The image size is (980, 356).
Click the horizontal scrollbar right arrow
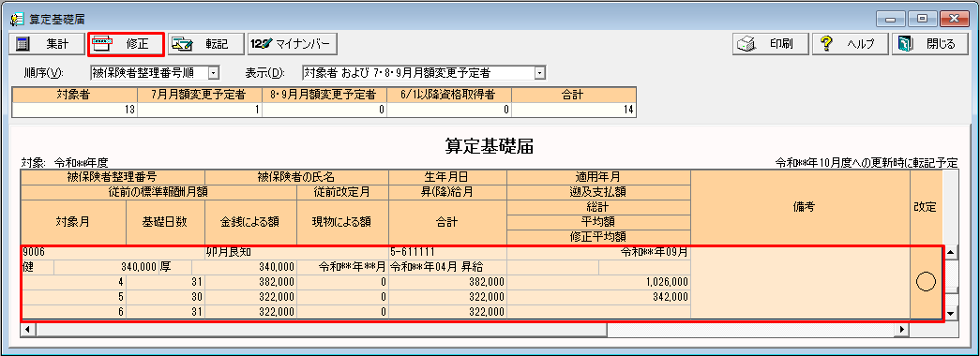pos(901,329)
